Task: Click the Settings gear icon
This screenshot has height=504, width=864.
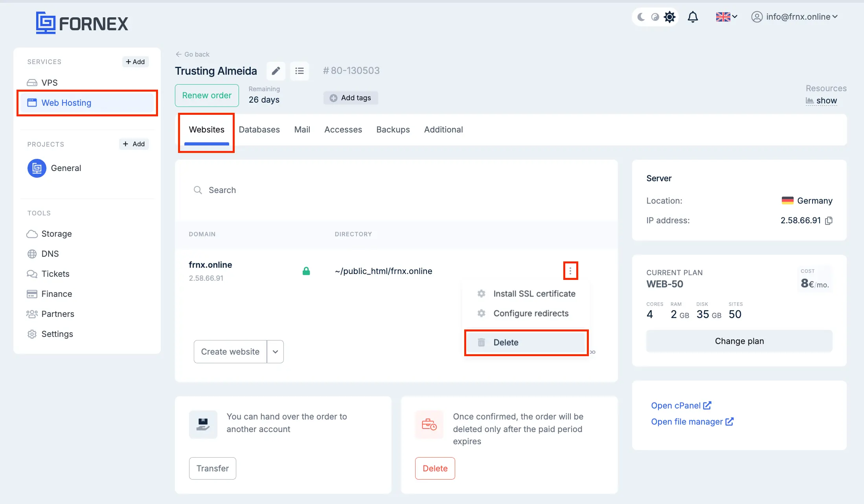Action: pyautogui.click(x=32, y=334)
